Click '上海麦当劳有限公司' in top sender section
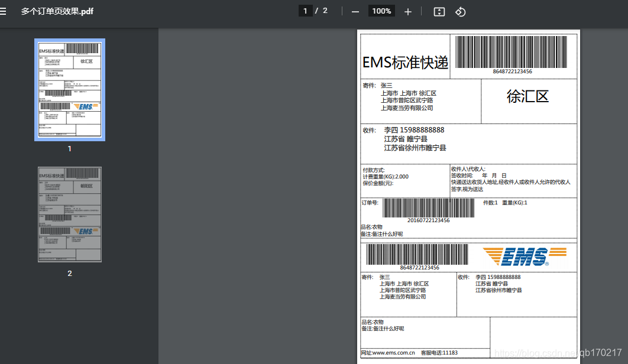Screen dimensions: 628x364 [x=407, y=108]
